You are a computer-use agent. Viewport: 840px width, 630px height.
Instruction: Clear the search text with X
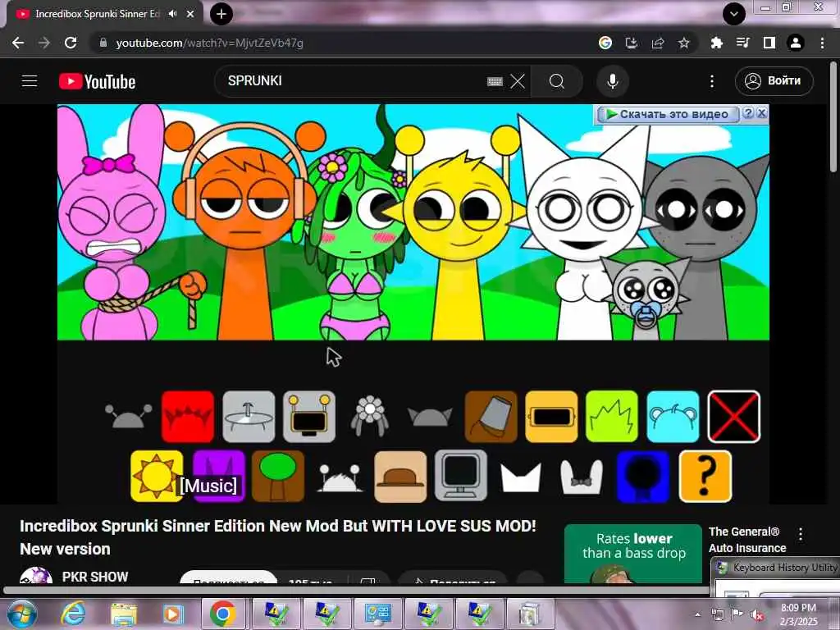pos(518,81)
